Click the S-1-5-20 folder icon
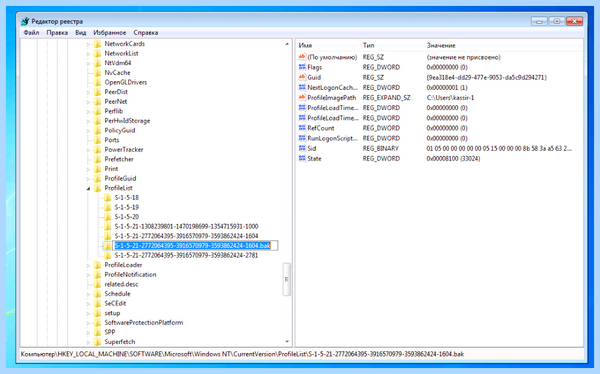The width and height of the screenshot is (600, 374). coord(108,217)
